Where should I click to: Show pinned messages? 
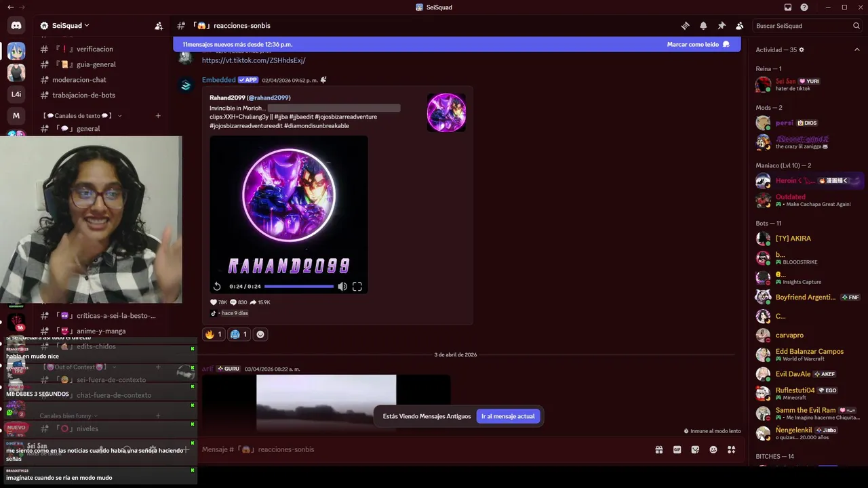(722, 26)
